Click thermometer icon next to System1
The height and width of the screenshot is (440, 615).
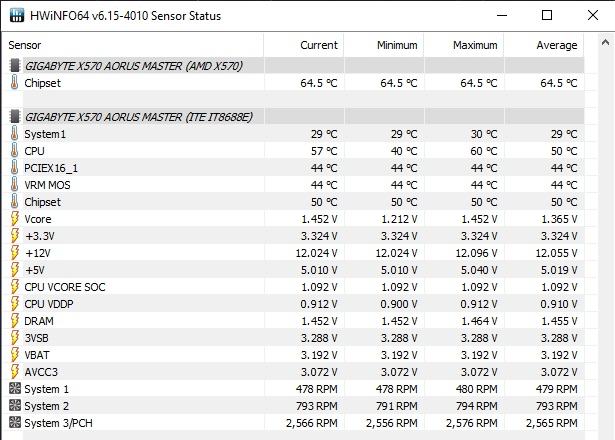(x=15, y=134)
